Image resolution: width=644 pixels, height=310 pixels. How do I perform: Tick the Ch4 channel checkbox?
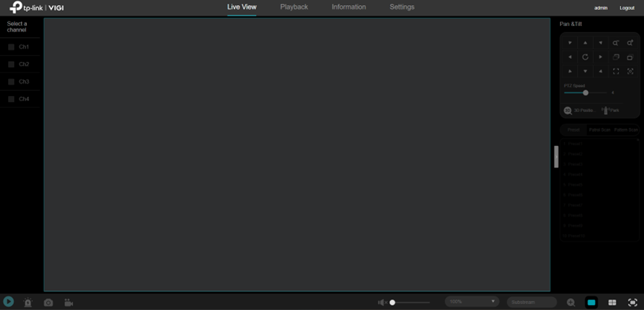click(x=11, y=99)
